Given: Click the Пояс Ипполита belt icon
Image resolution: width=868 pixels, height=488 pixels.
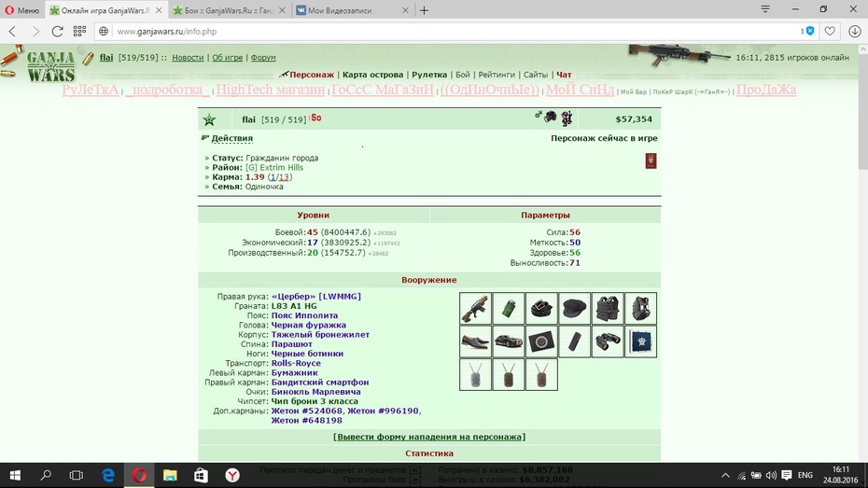Looking at the screenshot, I should 541,308.
